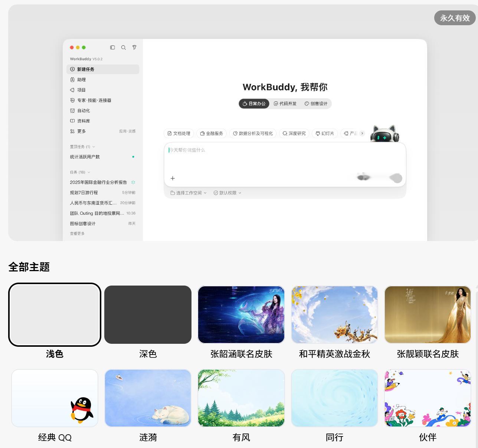478x448 pixels.
Task: Switch to the 代码开发 tab
Action: point(285,104)
